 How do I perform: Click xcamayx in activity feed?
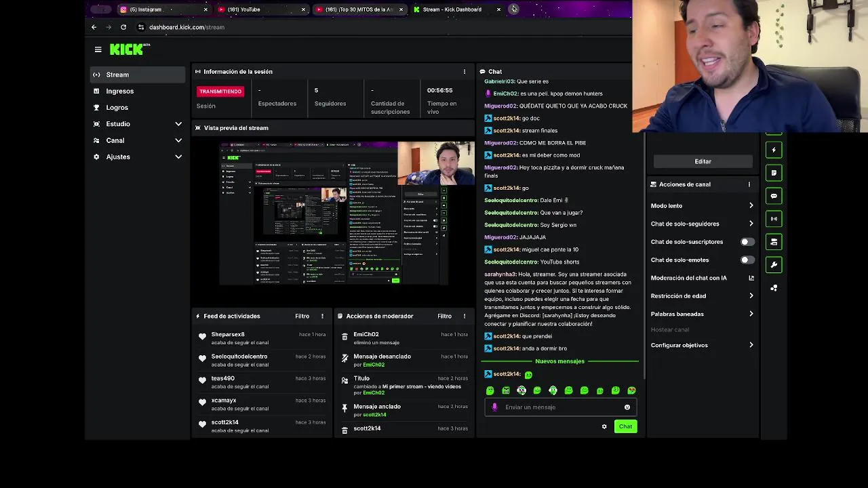[224, 401]
